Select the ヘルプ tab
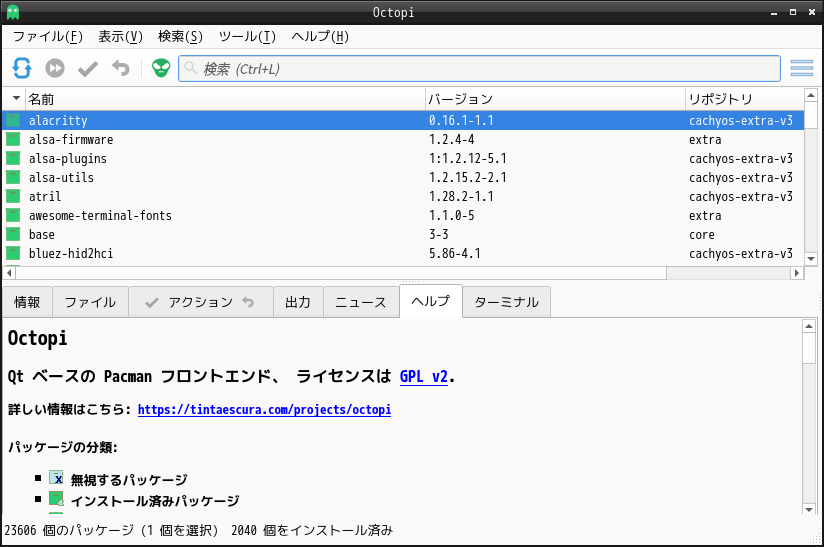 pos(431,301)
